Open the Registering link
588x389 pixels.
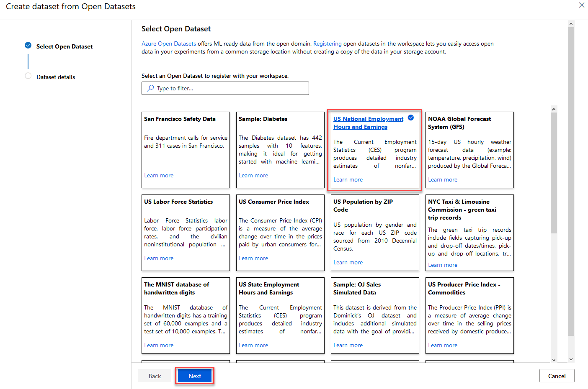click(x=328, y=44)
